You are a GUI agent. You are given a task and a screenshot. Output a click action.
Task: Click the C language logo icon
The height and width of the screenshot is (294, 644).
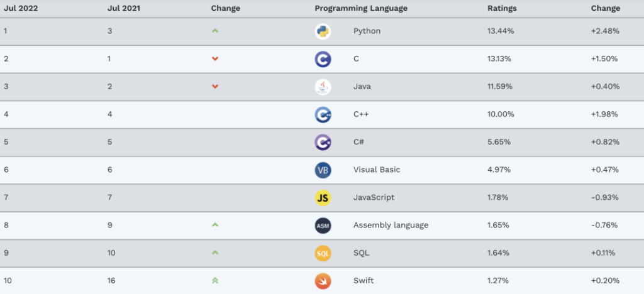(x=323, y=59)
